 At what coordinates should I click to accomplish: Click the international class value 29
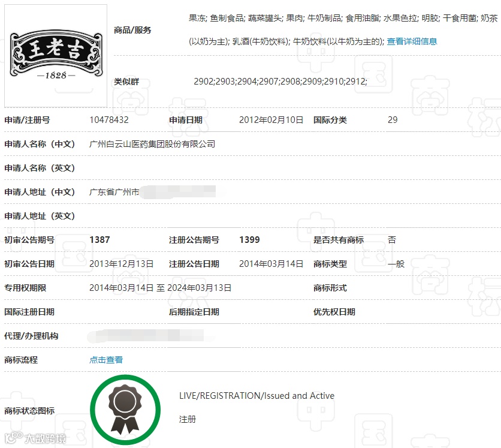(393, 120)
